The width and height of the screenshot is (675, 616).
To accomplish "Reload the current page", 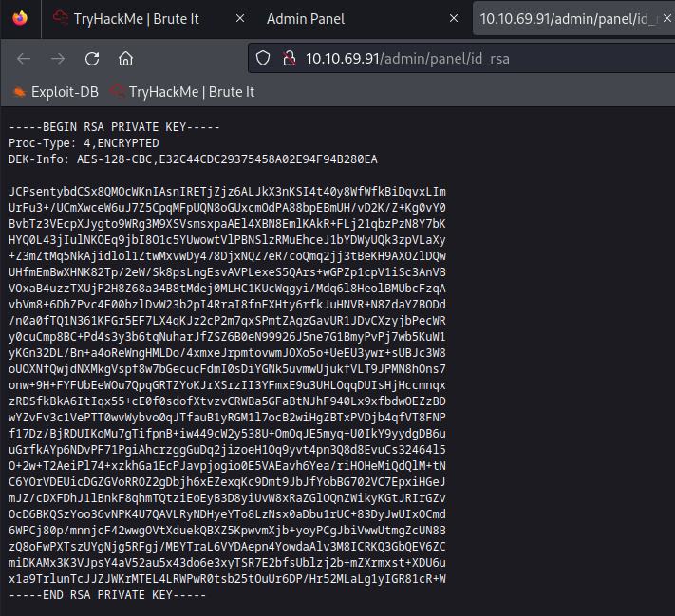I will pyautogui.click(x=91, y=59).
